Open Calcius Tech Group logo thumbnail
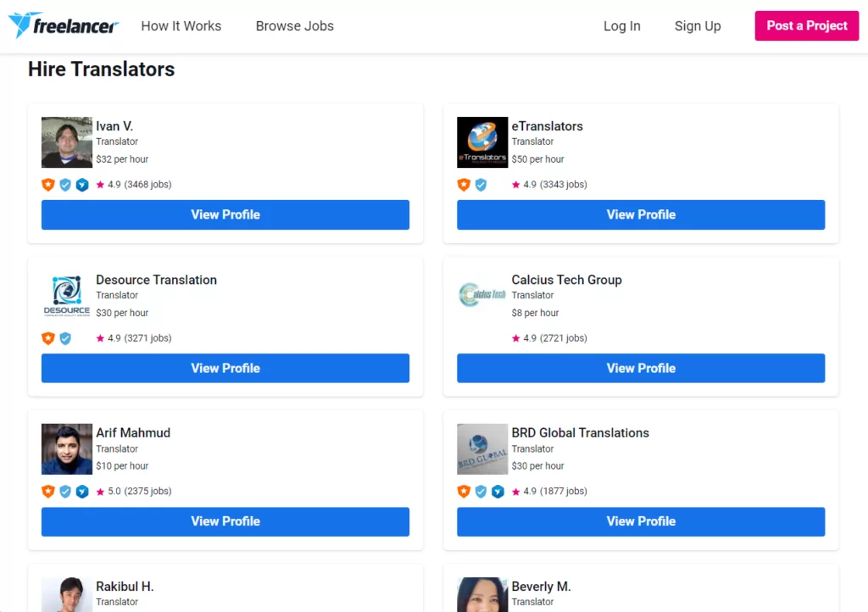The image size is (868, 612). point(482,296)
